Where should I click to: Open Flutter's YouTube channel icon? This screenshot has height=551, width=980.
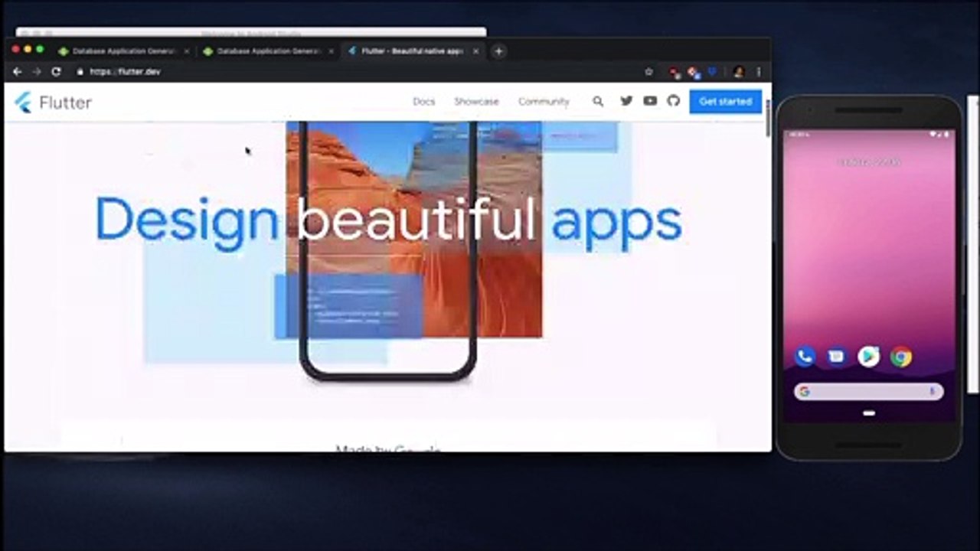[650, 101]
